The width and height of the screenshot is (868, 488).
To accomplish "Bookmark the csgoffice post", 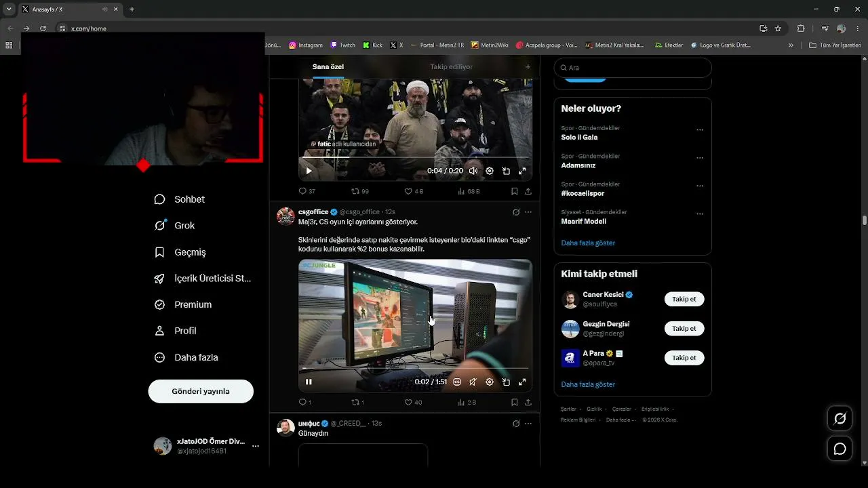I will click(x=515, y=402).
